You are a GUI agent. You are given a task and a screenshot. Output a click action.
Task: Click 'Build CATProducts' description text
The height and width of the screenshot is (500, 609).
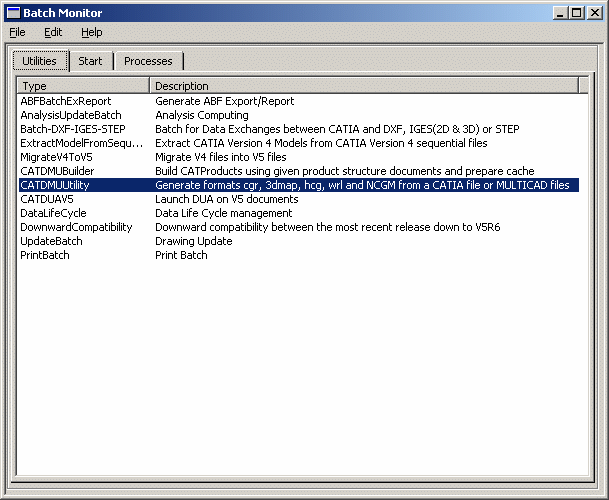tap(345, 171)
